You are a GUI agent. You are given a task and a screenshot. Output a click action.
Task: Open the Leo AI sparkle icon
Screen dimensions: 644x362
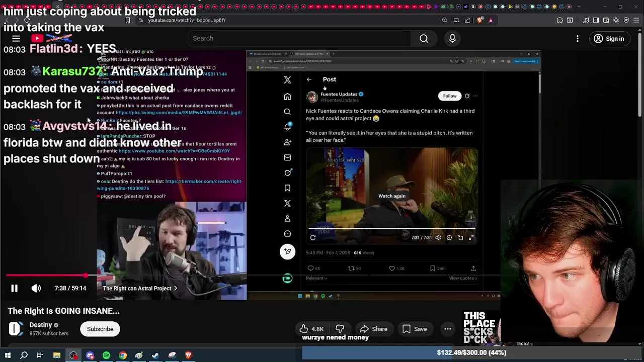616,20
